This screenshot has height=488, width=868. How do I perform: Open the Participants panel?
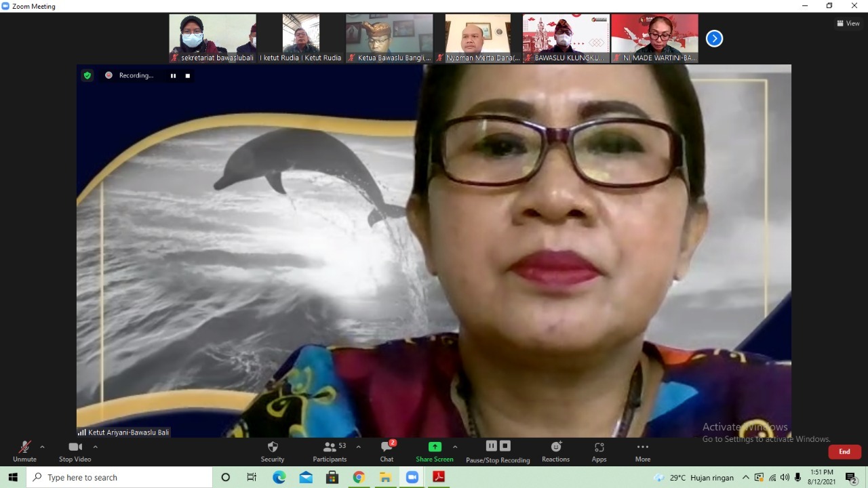[x=330, y=451]
